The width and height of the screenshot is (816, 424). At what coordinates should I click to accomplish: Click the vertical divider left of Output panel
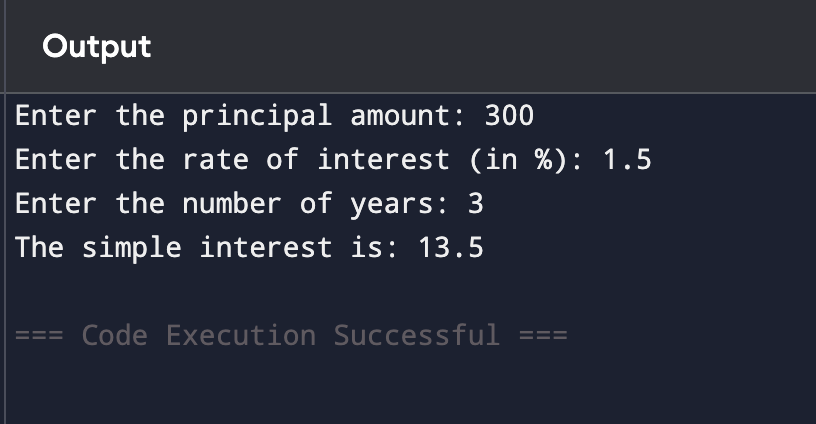pyautogui.click(x=5, y=212)
